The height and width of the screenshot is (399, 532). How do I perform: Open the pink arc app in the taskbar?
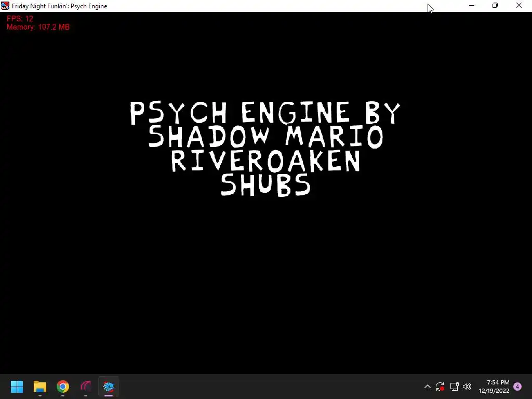[86, 387]
